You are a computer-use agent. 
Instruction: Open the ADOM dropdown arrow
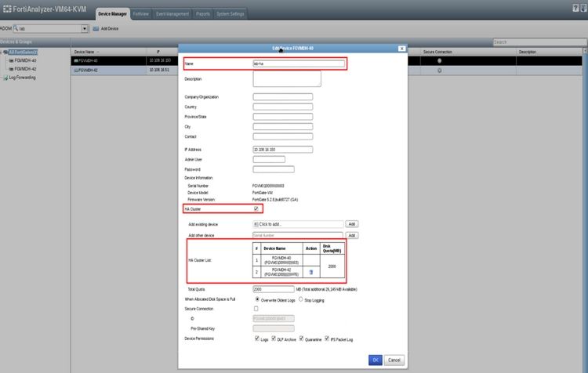tap(85, 28)
